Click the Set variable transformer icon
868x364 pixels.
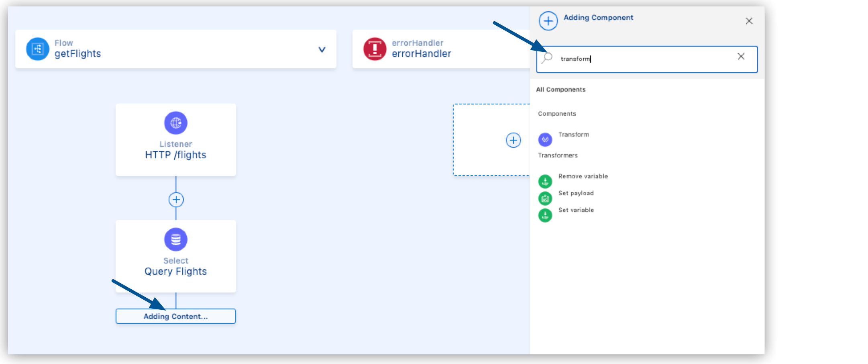[x=545, y=215]
